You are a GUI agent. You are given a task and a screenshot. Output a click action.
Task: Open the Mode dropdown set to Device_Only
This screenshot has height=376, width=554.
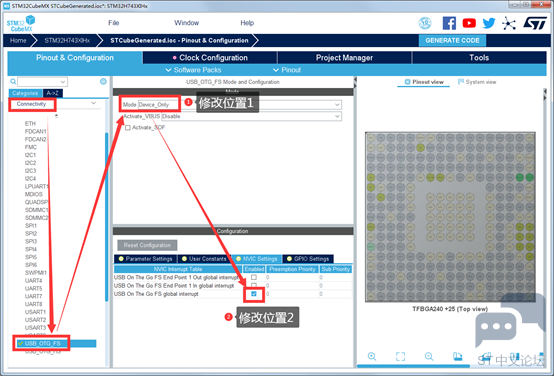click(x=239, y=105)
